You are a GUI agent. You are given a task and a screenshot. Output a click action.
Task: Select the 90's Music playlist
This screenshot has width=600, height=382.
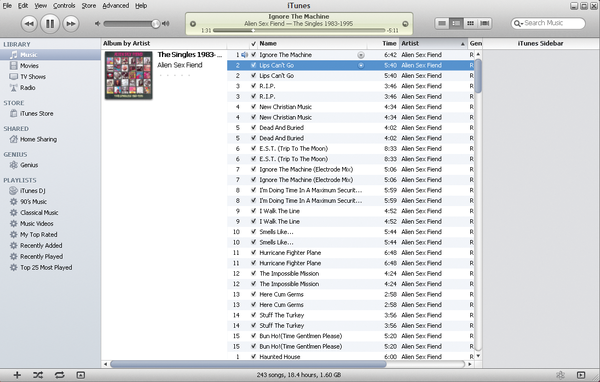[x=33, y=202]
